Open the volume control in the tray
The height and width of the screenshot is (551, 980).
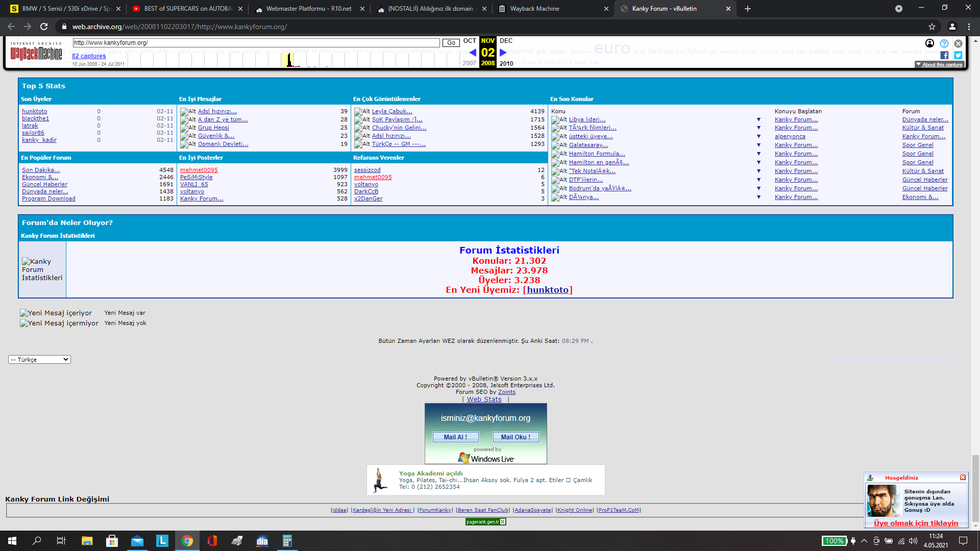coord(913,541)
